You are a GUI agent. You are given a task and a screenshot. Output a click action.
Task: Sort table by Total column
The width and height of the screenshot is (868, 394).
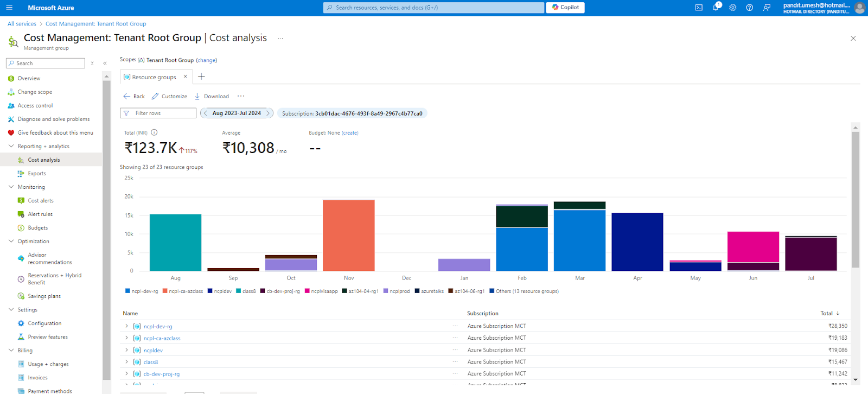pos(830,313)
